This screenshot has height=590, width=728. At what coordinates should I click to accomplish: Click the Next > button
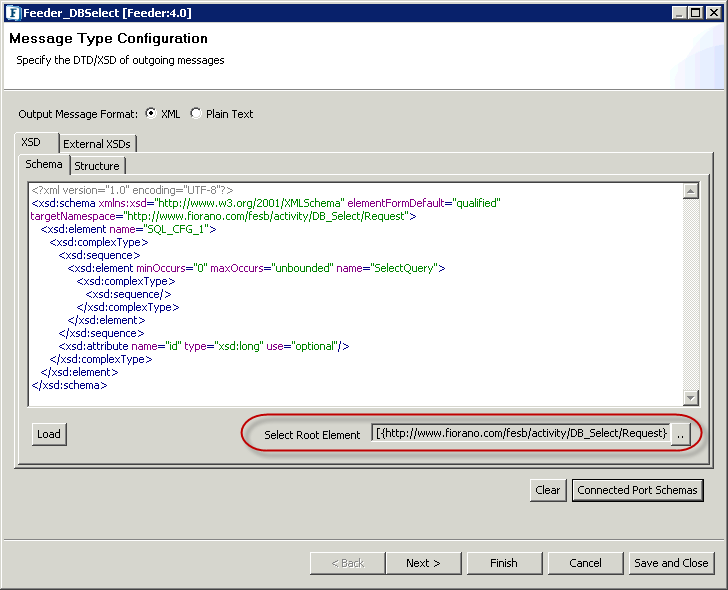coord(423,563)
